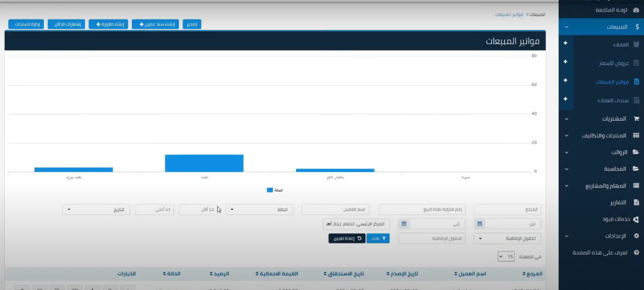The height and width of the screenshot is (290, 644).
Task: Click the plus icon beside عروض الأسعار
Action: [565, 62]
